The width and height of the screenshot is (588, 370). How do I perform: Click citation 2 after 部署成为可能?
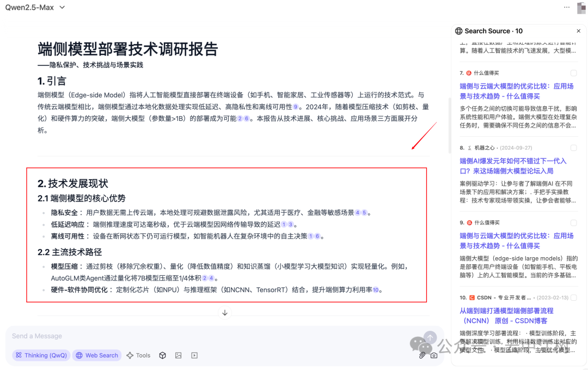click(x=240, y=119)
